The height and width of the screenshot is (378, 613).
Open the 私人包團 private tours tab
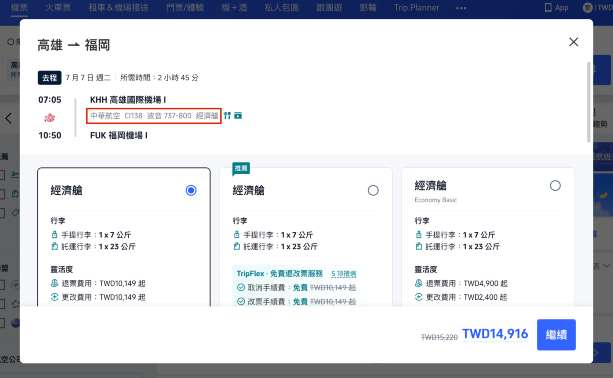281,7
